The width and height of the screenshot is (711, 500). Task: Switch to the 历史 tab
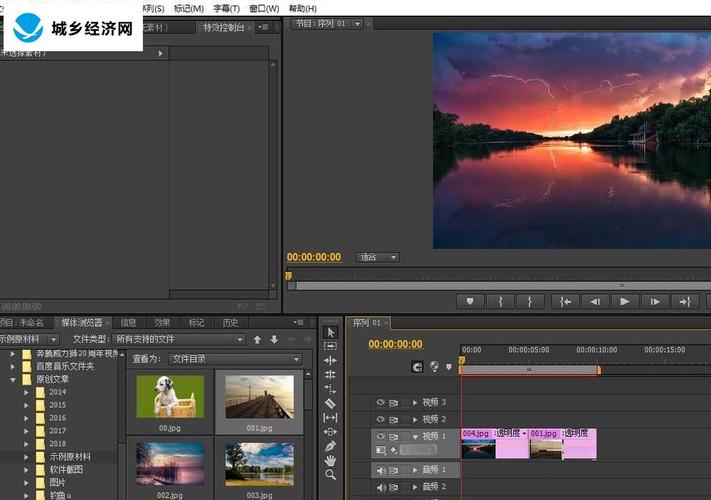point(230,322)
